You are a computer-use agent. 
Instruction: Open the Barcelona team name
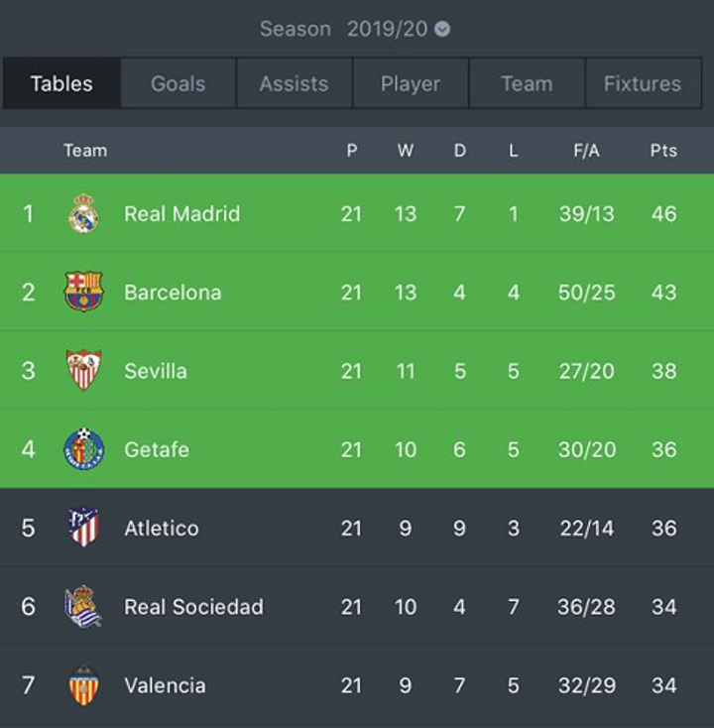173,293
